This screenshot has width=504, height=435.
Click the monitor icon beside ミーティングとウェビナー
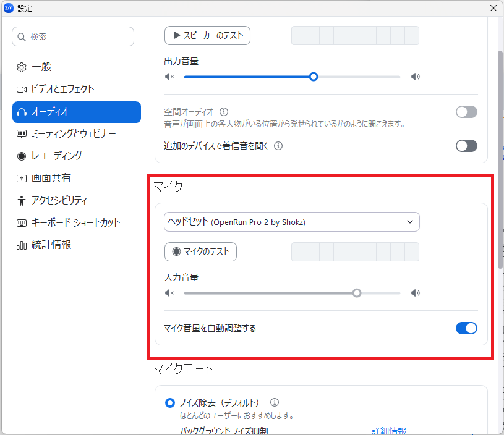(x=22, y=134)
